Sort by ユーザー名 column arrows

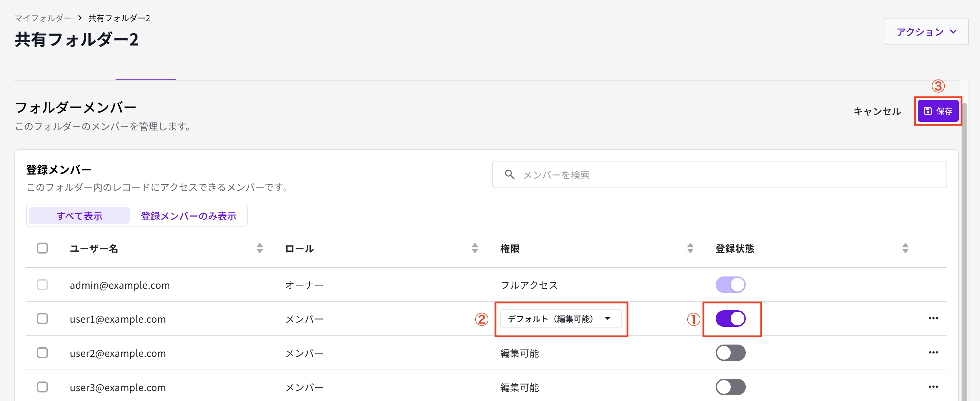coord(260,248)
